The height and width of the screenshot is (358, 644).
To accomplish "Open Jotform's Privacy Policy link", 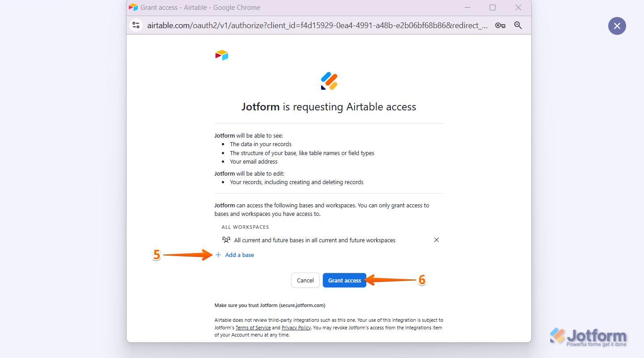I will point(296,328).
